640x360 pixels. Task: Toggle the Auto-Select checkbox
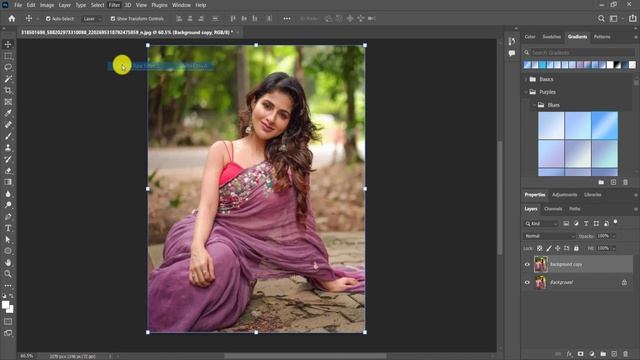[x=48, y=19]
